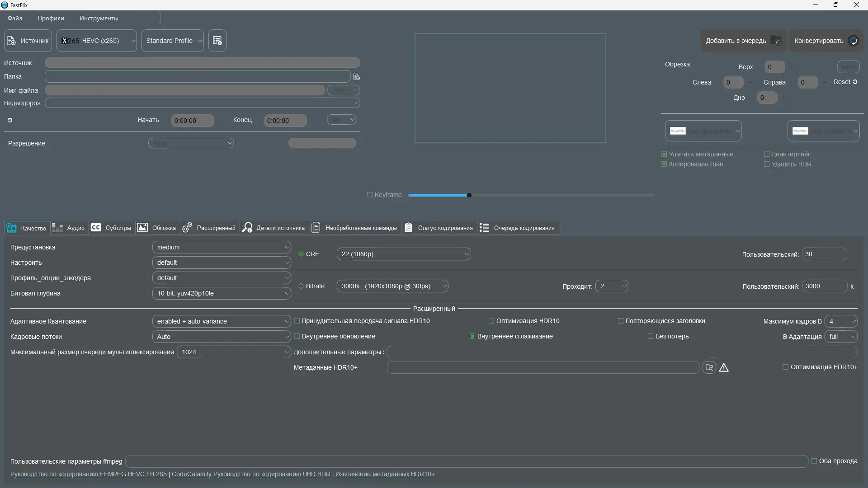
Task: Open the Инструменты menu
Action: [x=99, y=19]
